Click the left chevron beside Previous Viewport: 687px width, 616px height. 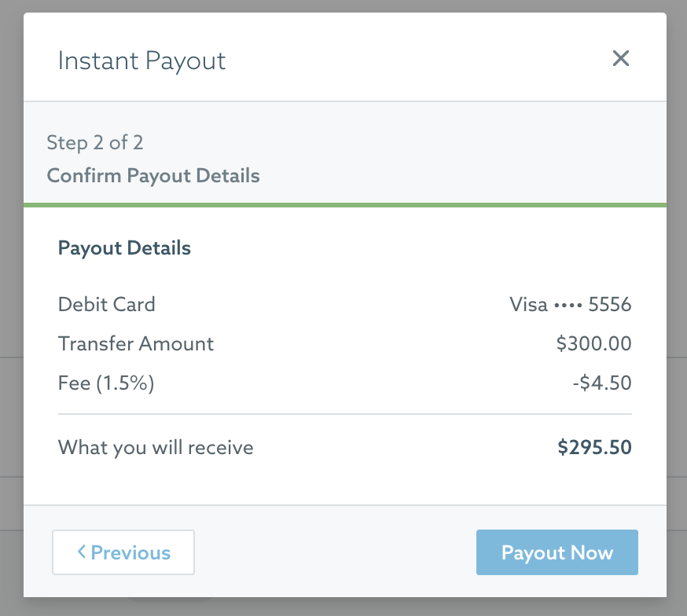pos(82,552)
